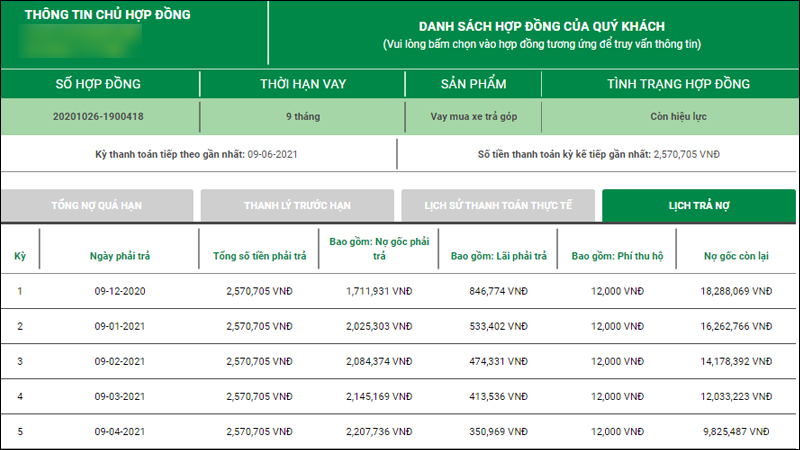
Task: Click the SỐ HỢP ĐỒNG column header
Action: point(98,83)
